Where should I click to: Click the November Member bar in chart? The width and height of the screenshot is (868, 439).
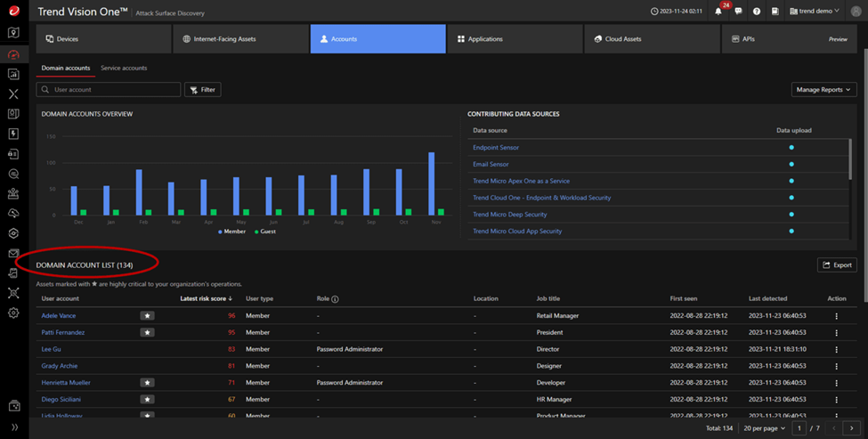click(431, 183)
